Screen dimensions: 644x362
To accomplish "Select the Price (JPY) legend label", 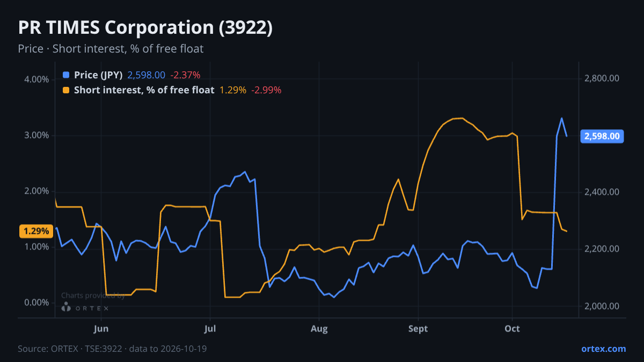I will pos(98,75).
